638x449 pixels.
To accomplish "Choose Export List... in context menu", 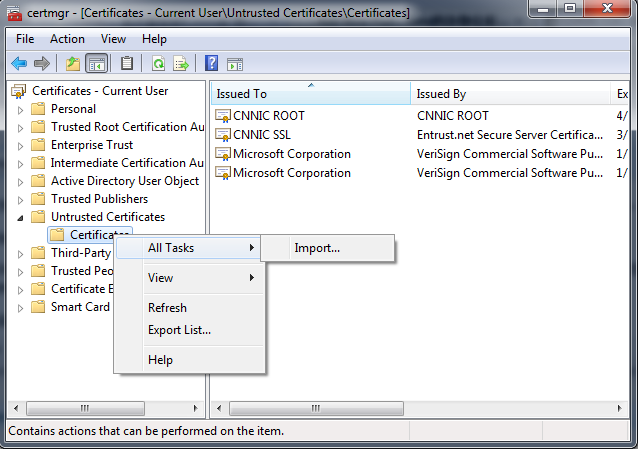I will click(190, 330).
